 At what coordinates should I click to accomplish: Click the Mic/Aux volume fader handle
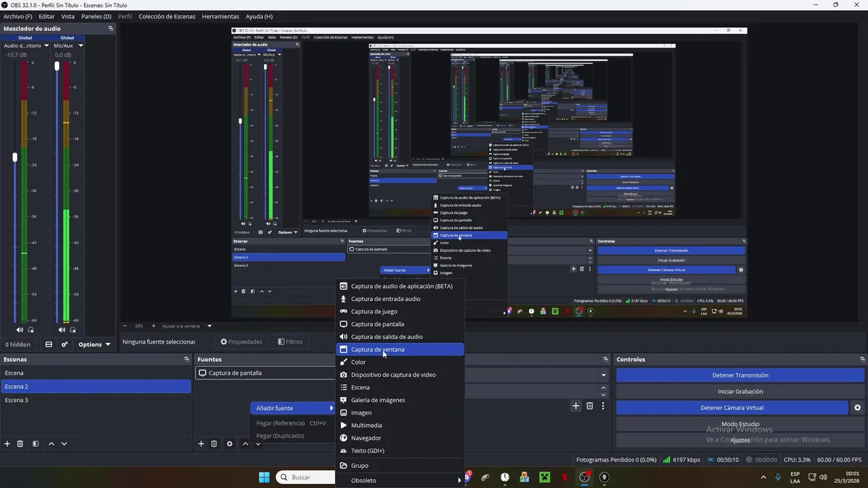[57, 66]
